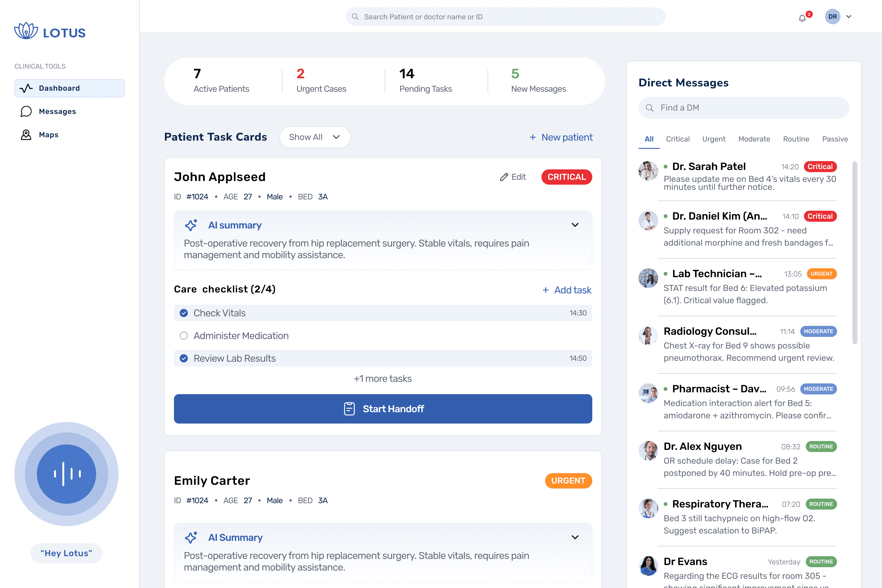Image resolution: width=882 pixels, height=588 pixels.
Task: Open the Show All filter dropdown
Action: coord(315,137)
